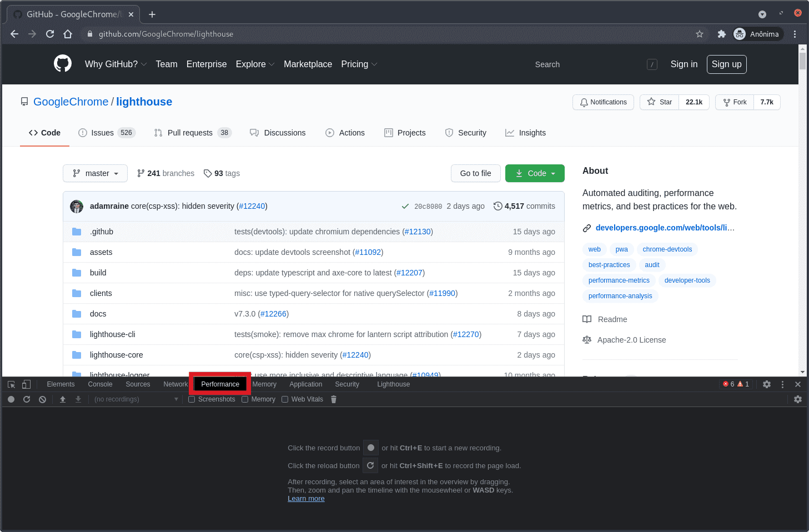Open browser home page icon

[x=68, y=34]
